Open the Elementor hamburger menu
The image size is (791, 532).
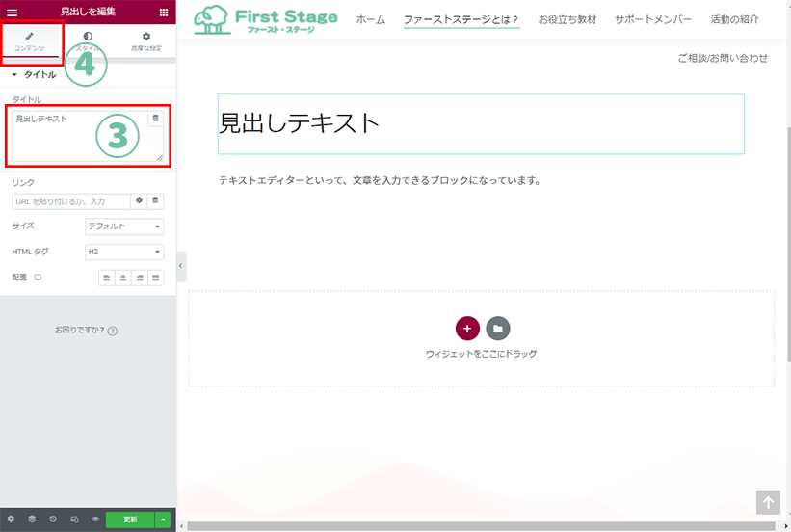[13, 12]
